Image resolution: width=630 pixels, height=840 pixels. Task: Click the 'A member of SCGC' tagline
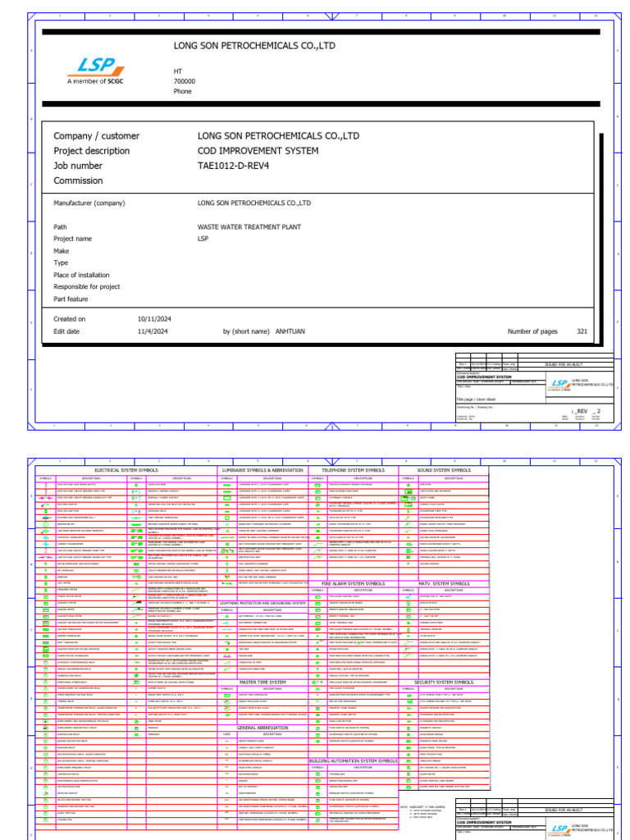pyautogui.click(x=95, y=81)
